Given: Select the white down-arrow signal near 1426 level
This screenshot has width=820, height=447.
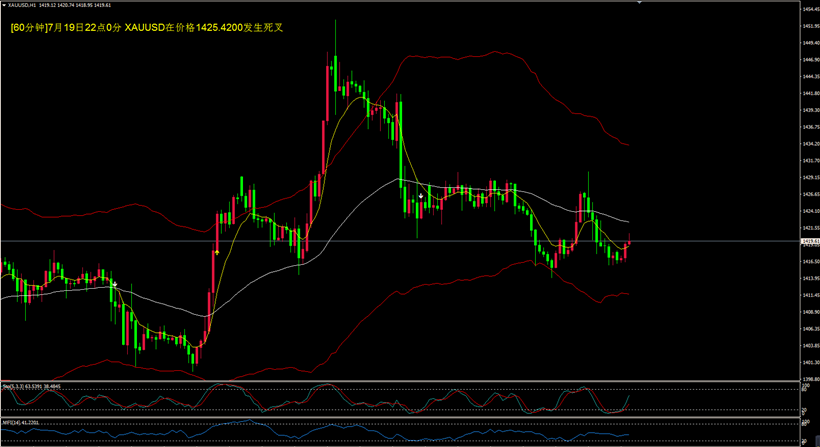Looking at the screenshot, I should 421,197.
